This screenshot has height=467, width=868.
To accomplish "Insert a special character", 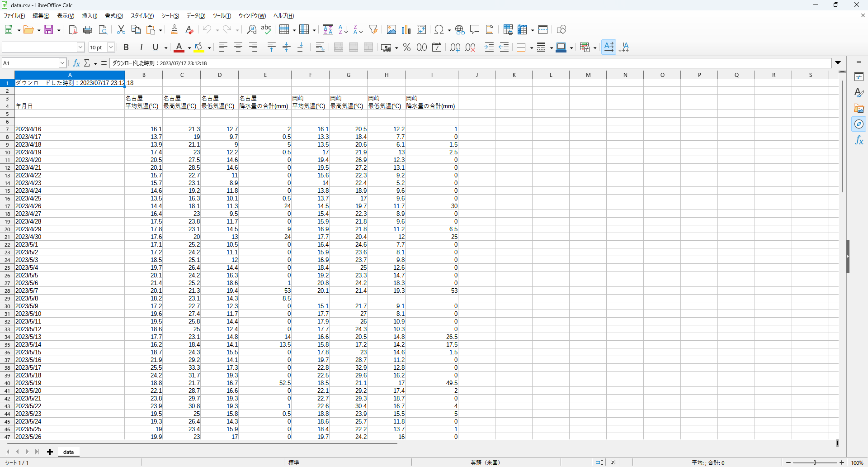I will tap(439, 29).
